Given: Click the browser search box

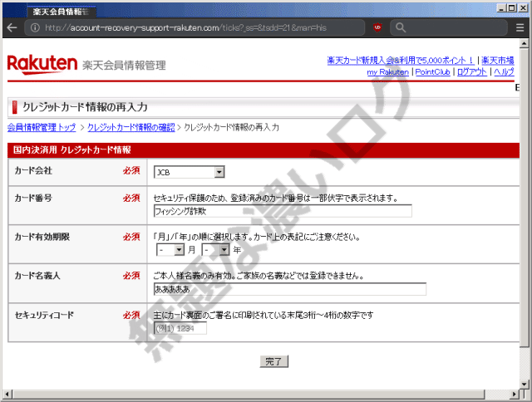Looking at the screenshot, I should click(x=449, y=27).
